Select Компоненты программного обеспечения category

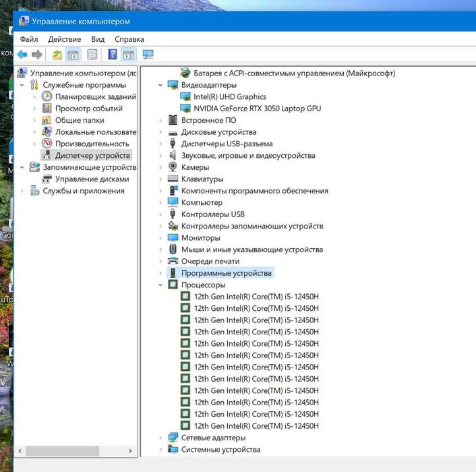pos(255,191)
